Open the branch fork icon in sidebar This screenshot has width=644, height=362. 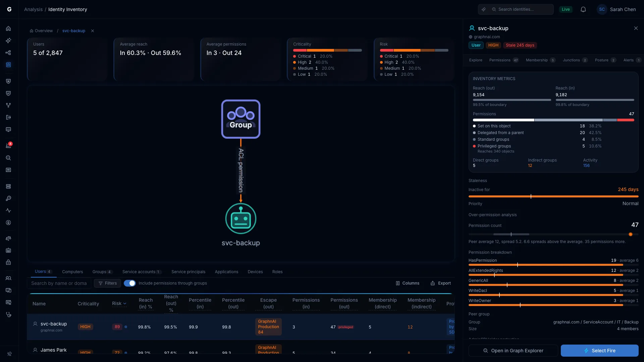point(8,105)
